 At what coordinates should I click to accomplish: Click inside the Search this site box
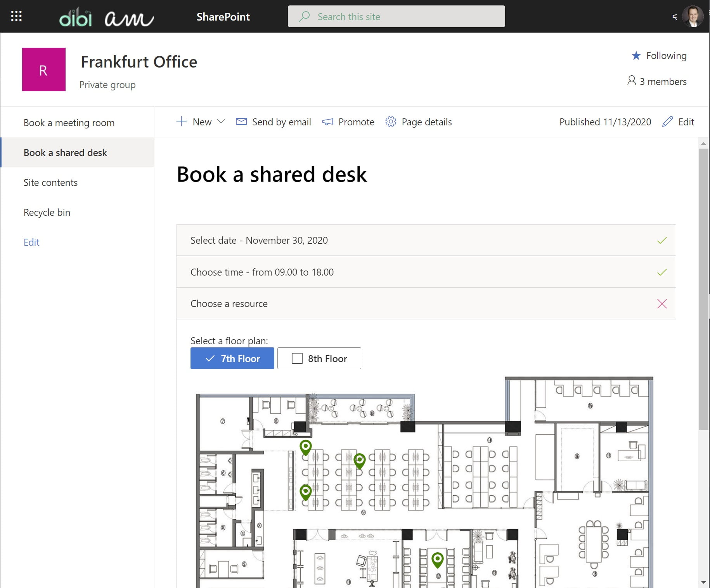pos(396,16)
